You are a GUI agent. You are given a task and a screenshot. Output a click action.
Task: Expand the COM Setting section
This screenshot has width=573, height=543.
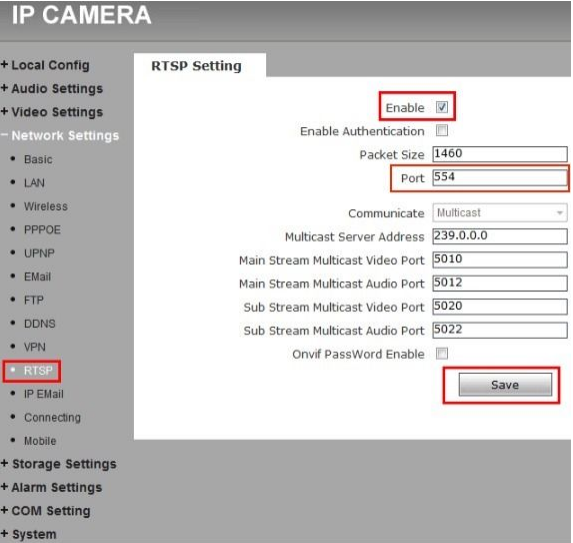(46, 511)
